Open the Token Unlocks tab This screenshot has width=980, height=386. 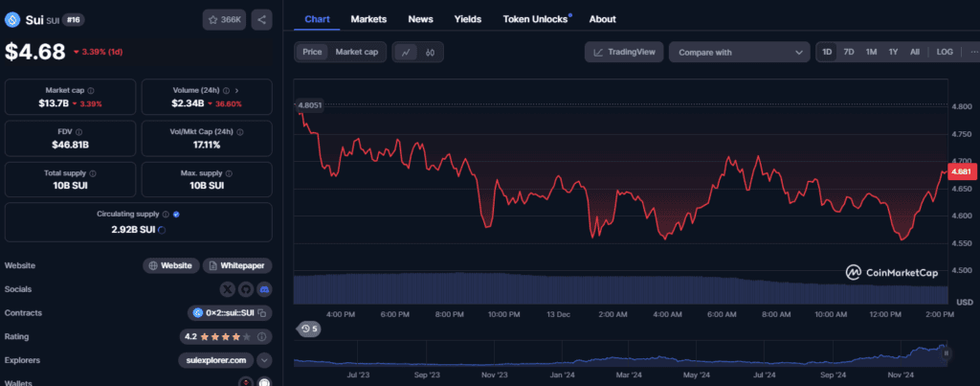[536, 19]
